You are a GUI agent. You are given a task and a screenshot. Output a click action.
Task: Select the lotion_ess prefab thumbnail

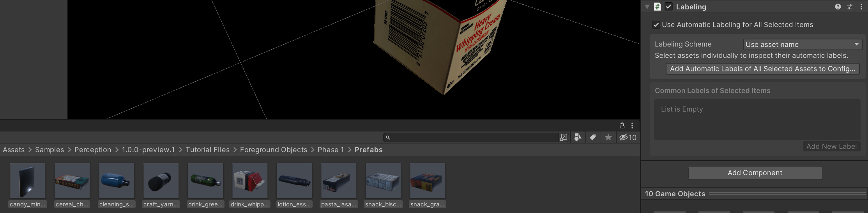pyautogui.click(x=294, y=181)
